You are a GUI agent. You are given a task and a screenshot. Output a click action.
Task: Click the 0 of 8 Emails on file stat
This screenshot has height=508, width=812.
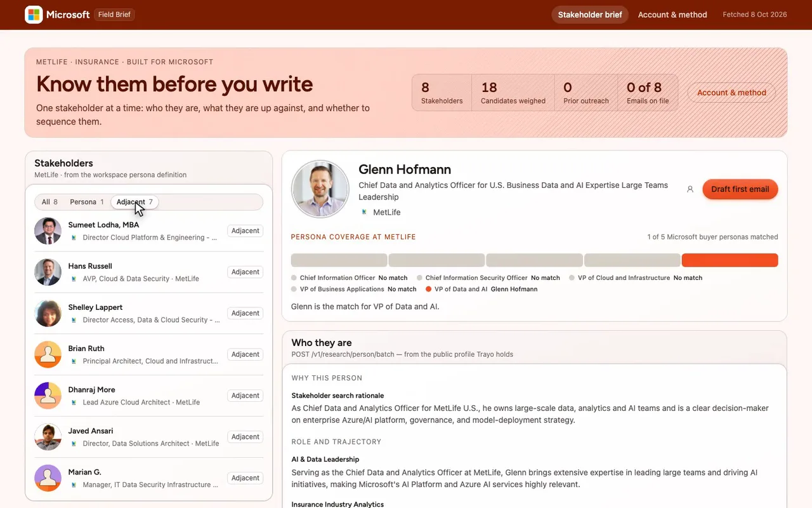point(648,93)
